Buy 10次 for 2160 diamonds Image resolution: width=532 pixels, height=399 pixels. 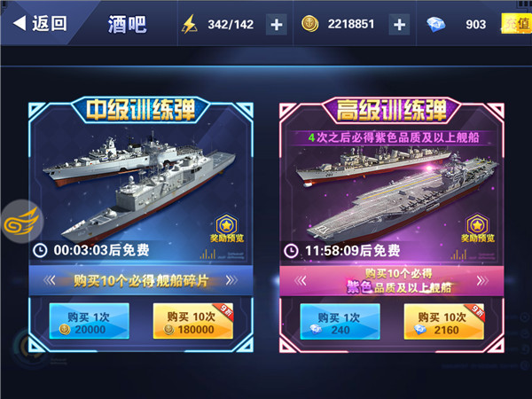(x=444, y=321)
